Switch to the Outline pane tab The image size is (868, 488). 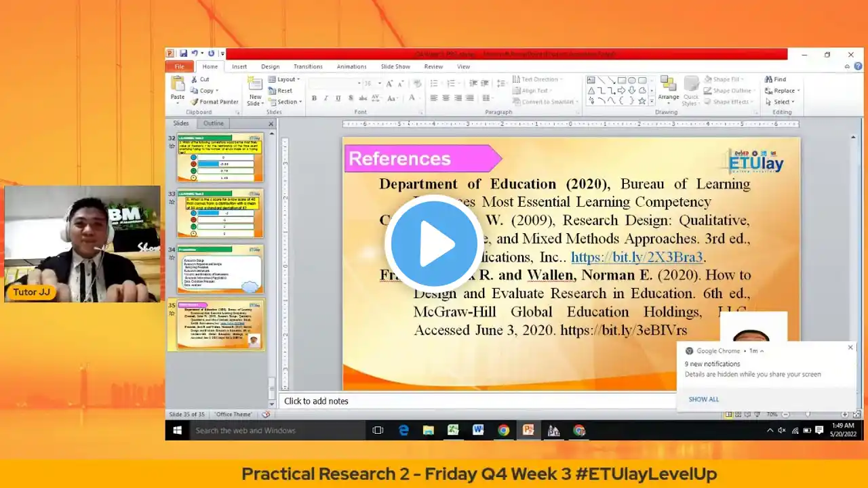tap(214, 123)
